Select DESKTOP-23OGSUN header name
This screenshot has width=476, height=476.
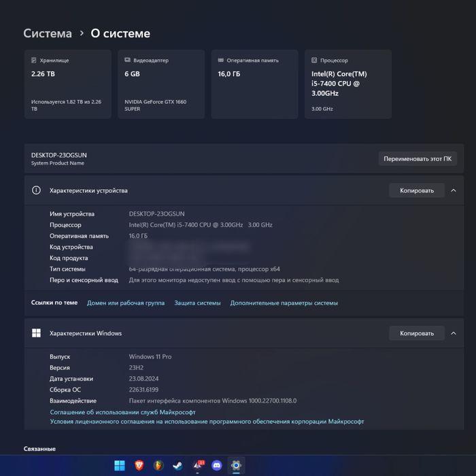(59, 155)
